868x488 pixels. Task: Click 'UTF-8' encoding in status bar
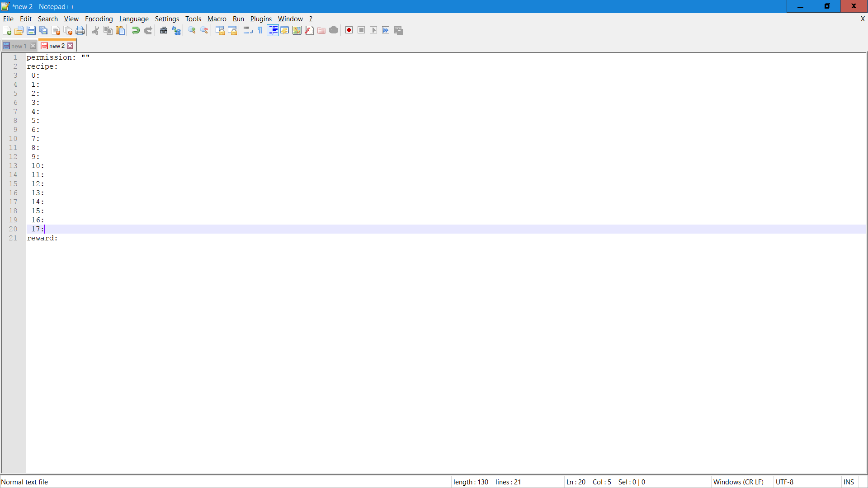[784, 482]
